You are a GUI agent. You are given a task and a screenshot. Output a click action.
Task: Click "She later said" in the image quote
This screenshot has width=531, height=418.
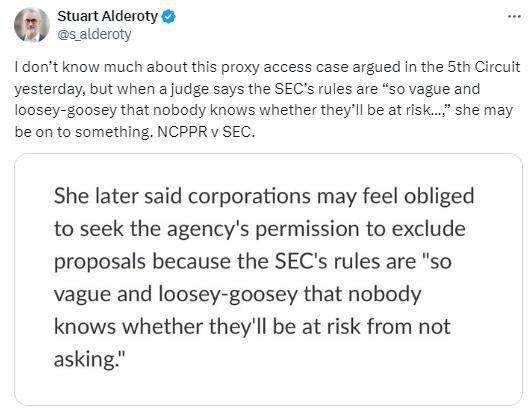pyautogui.click(x=118, y=196)
